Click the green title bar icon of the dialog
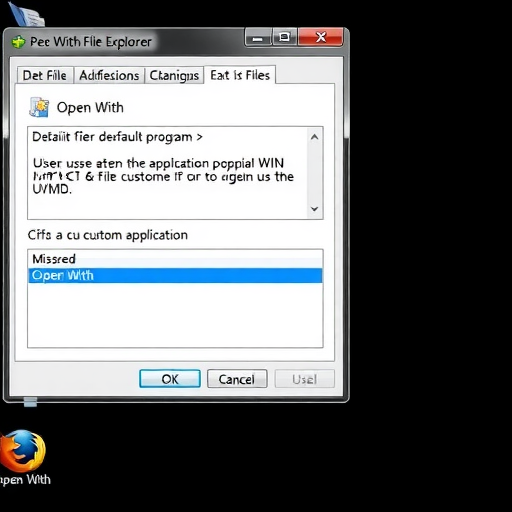 tap(19, 42)
